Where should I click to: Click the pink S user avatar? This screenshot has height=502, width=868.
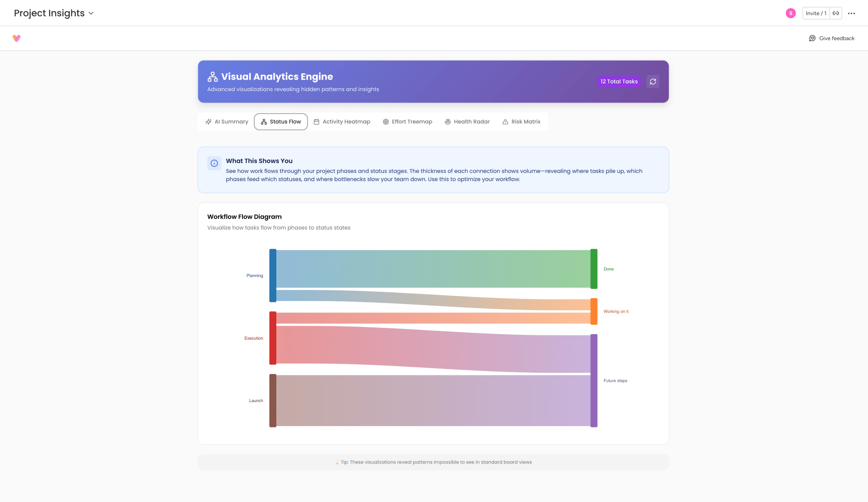pos(790,13)
